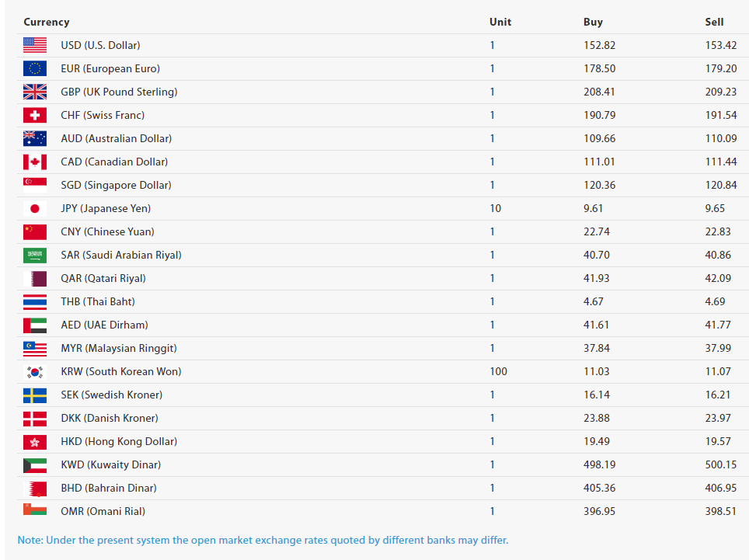The width and height of the screenshot is (749, 560).
Task: Click the Sell column header
Action: pyautogui.click(x=714, y=22)
